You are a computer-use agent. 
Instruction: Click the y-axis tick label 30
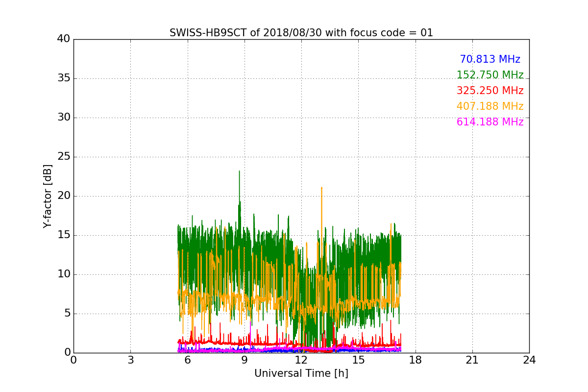tap(64, 118)
